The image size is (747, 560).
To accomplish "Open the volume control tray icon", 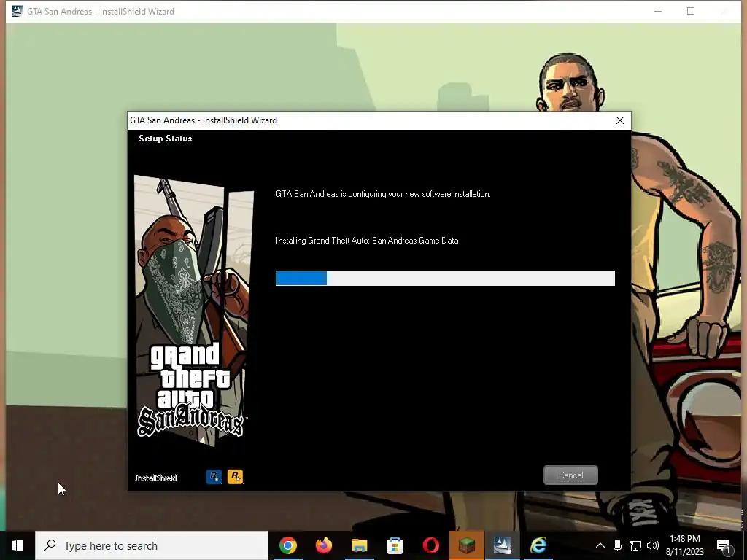I will pos(653,545).
